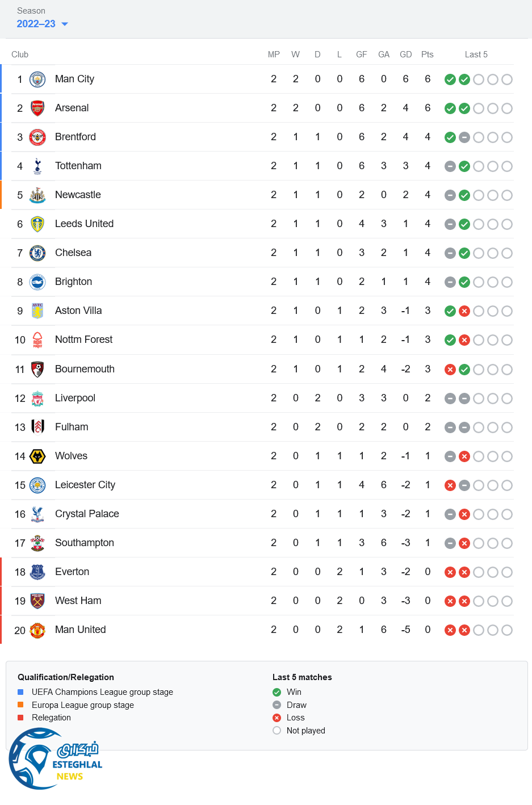Open the 2022–23 season dropdown
Viewport: 532px width, 805px height.
coord(43,24)
